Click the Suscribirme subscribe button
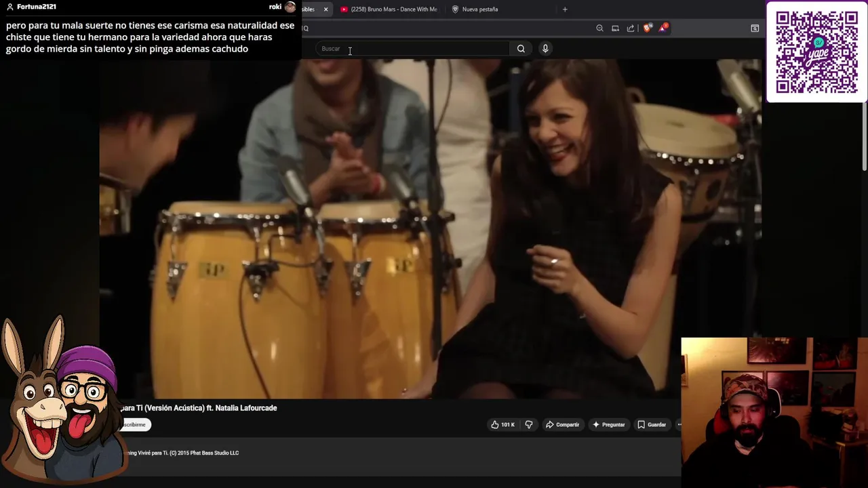The image size is (868, 488). click(134, 425)
